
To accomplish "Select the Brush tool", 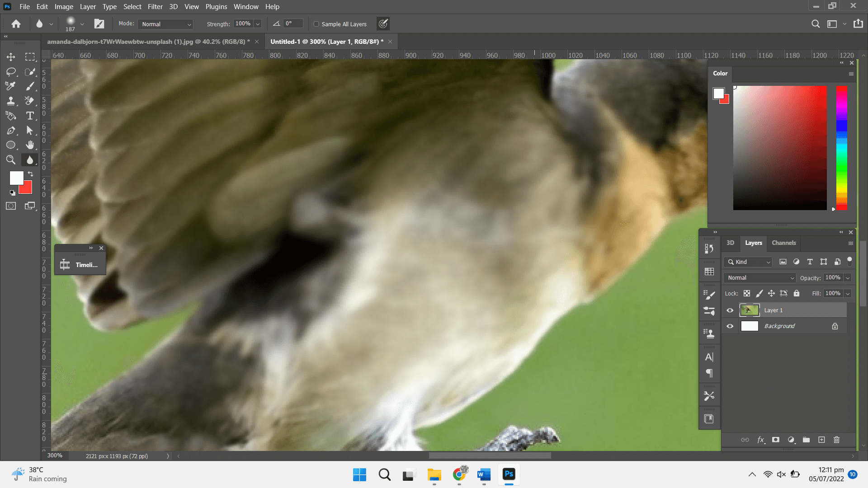I will coord(30,86).
